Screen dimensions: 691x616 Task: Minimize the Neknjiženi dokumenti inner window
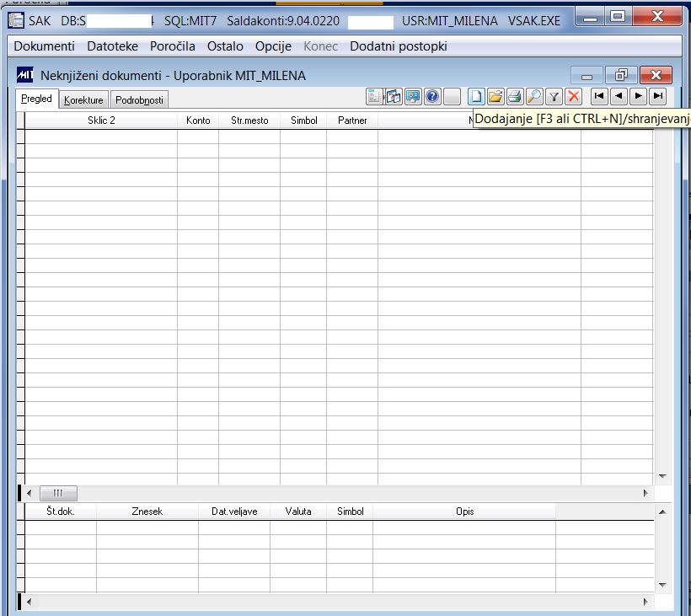click(x=587, y=75)
